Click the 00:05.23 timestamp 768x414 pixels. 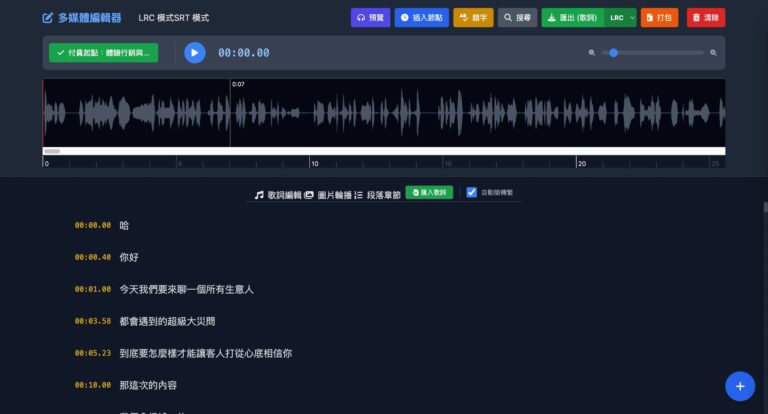pos(93,353)
